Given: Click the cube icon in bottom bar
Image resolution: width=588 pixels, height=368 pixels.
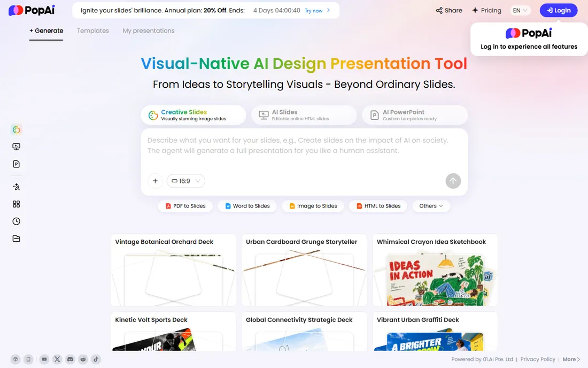Looking at the screenshot, I should pyautogui.click(x=16, y=359).
